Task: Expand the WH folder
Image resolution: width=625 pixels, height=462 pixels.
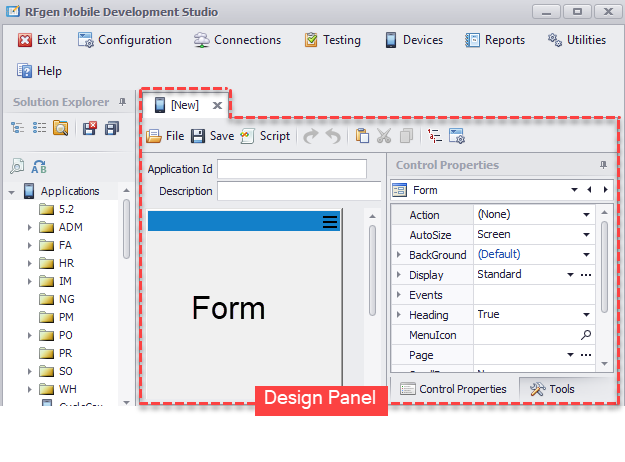Action: tap(29, 389)
